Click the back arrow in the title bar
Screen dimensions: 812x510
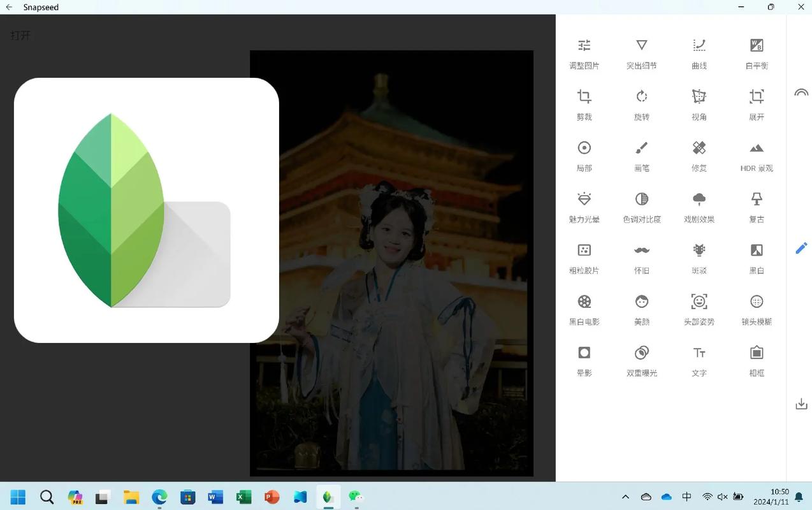pos(8,7)
